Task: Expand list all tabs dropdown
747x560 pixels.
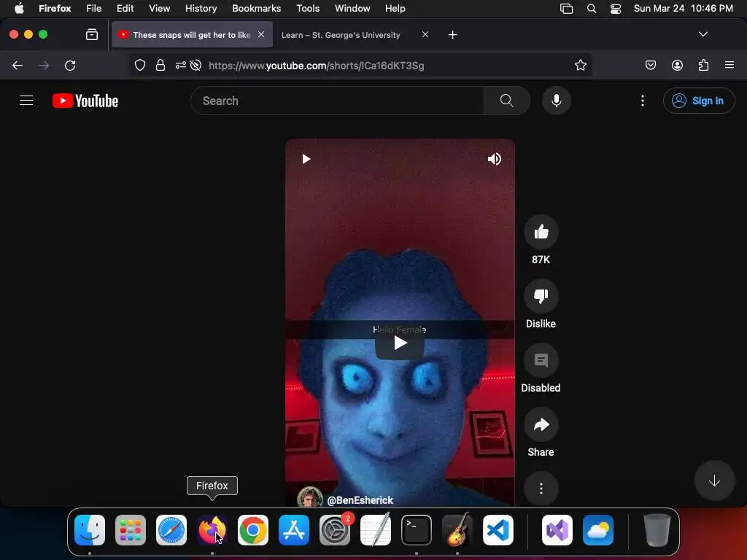Action: (703, 34)
